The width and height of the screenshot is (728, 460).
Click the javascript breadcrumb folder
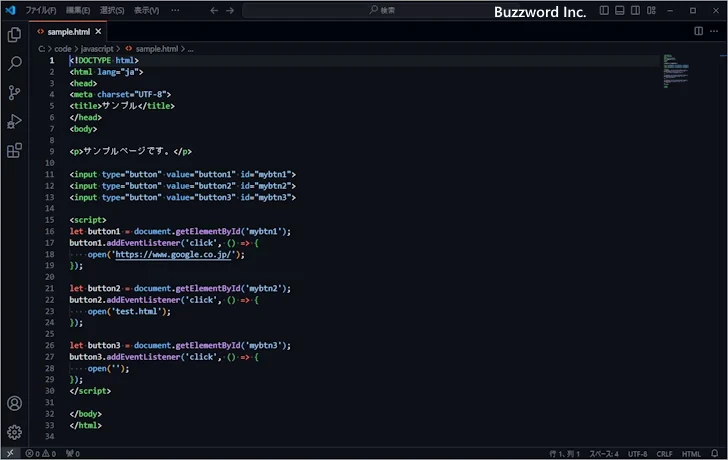click(x=97, y=49)
